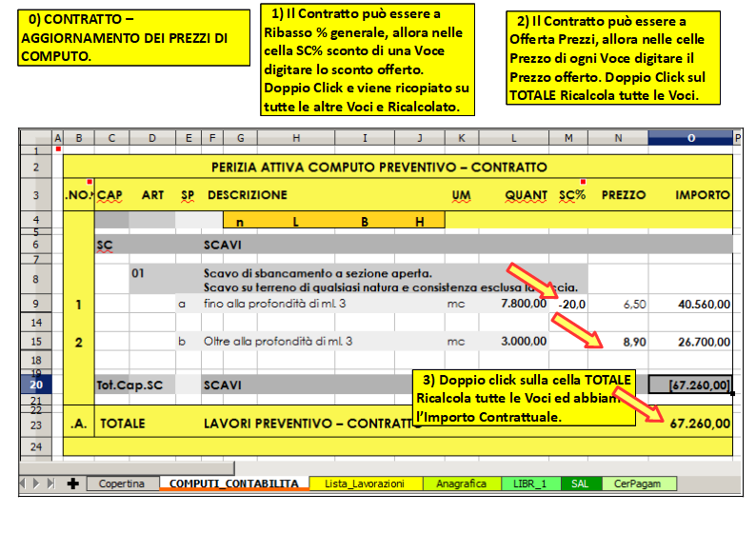Select column O header
Viewport: 756px width, 533px height.
coord(690,138)
